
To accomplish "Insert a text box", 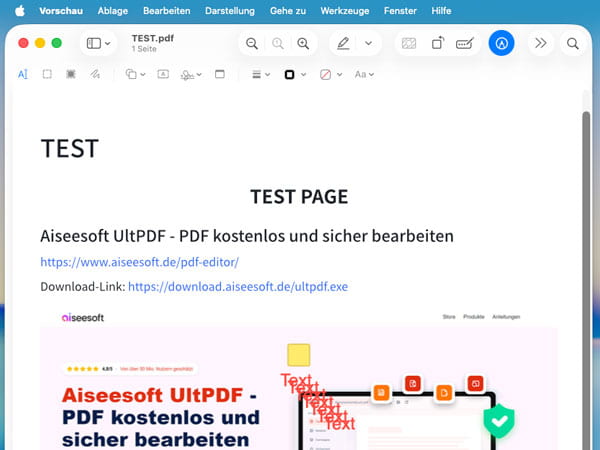I will tap(163, 74).
